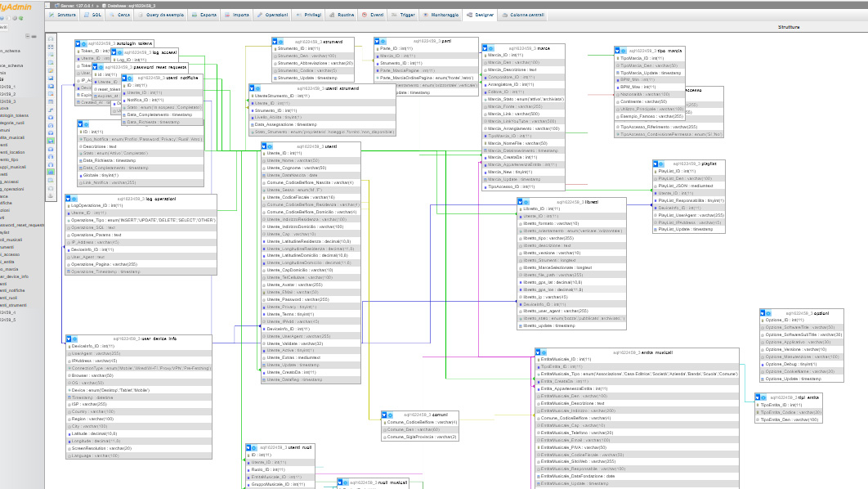This screenshot has height=489, width=868.
Task: Open the SQL tab
Action: (x=93, y=15)
